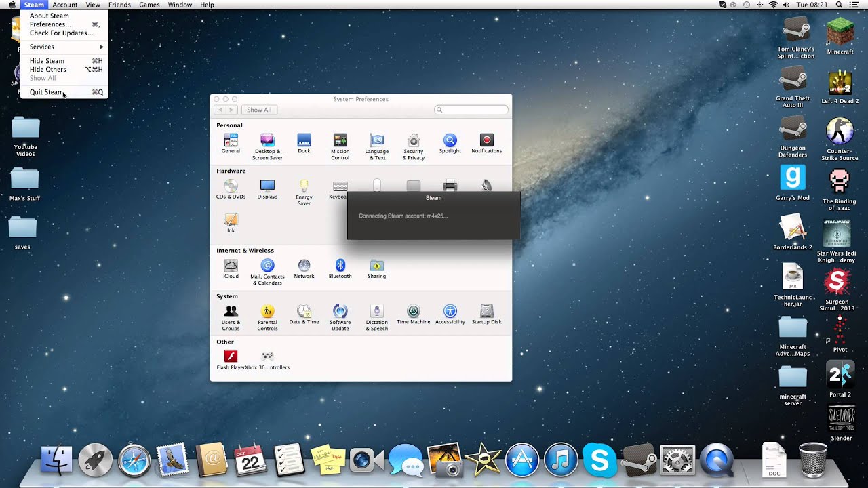Open Parental Controls preferences
The height and width of the screenshot is (488, 868).
pos(267,317)
